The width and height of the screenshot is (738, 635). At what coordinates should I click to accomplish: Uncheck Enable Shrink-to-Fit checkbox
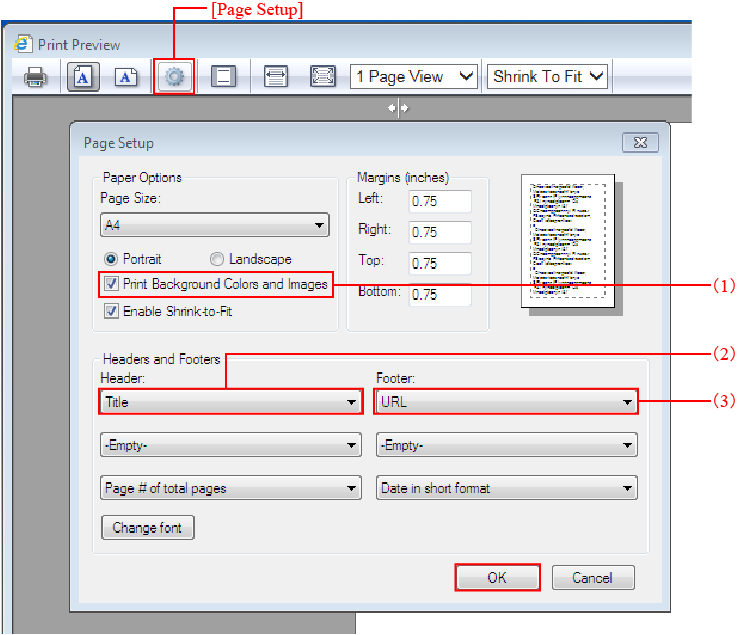coord(111,311)
